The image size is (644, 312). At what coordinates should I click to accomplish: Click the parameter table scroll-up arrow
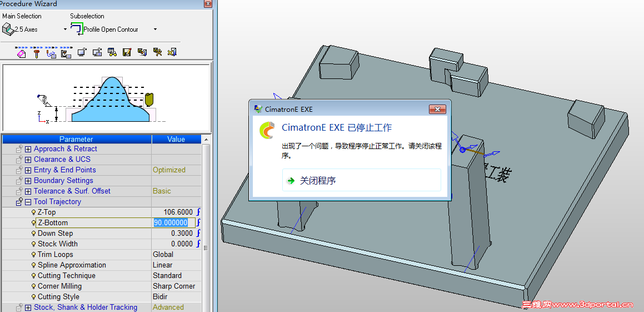[x=206, y=138]
